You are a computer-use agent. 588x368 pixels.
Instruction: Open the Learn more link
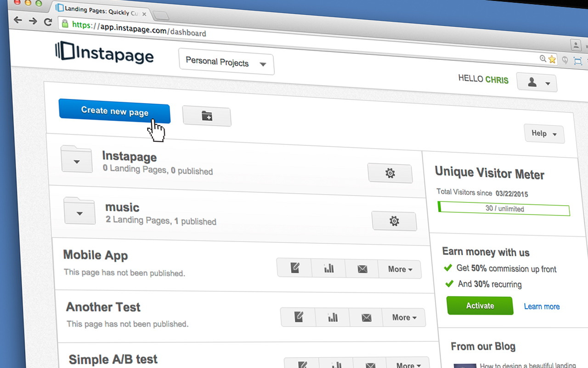coord(542,306)
